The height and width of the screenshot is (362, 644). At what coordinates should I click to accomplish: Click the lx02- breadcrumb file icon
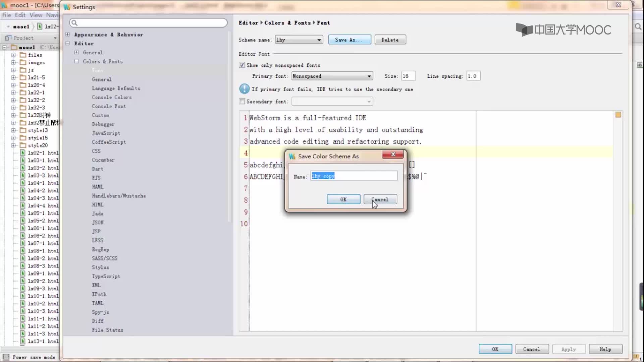[40, 26]
